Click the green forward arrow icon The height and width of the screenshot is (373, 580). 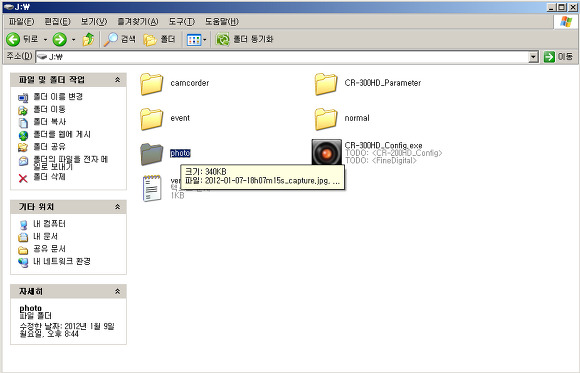click(60, 39)
